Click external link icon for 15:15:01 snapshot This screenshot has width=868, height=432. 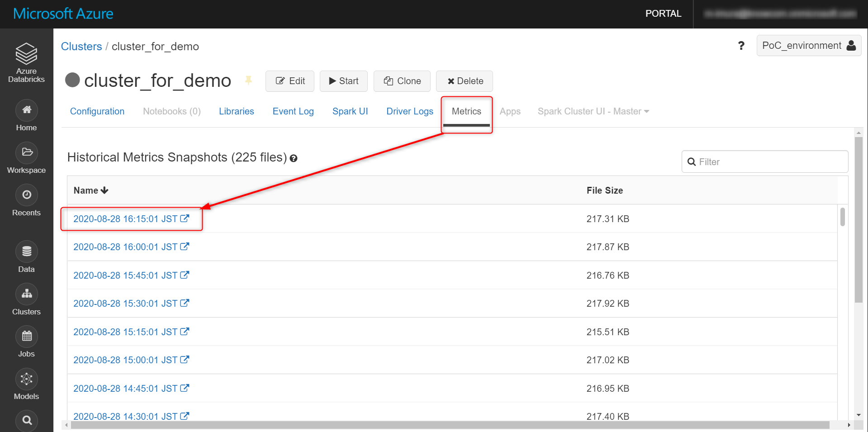pos(185,332)
